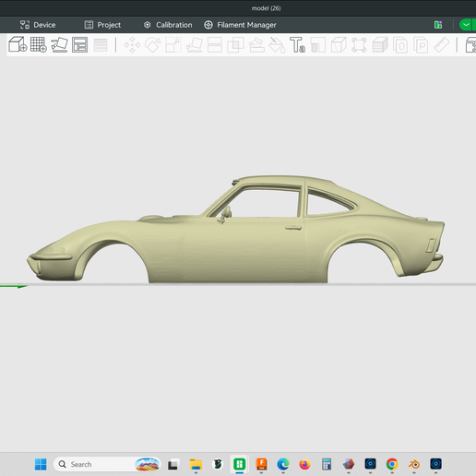
Task: Click the Variable layer height icon
Action: [101, 45]
